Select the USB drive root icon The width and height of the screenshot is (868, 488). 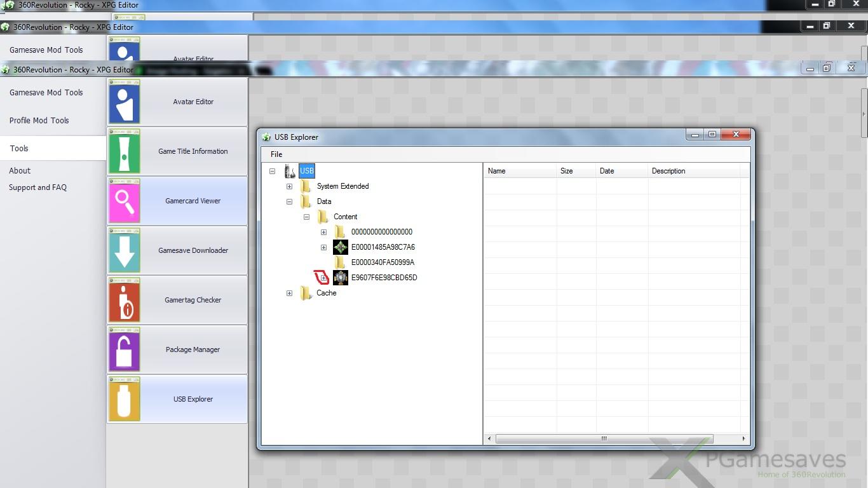tap(290, 171)
